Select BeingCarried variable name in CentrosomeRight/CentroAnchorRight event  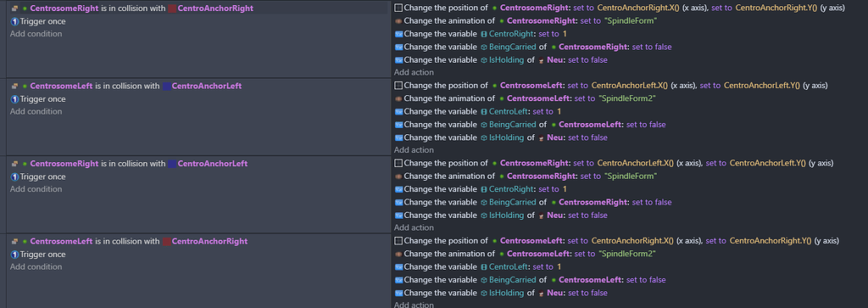(513, 47)
